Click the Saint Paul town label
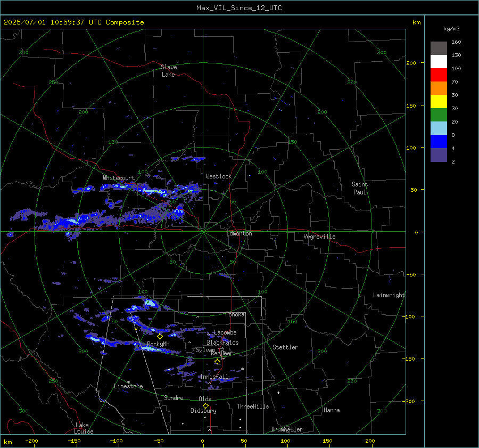The image size is (479, 448). (x=360, y=188)
